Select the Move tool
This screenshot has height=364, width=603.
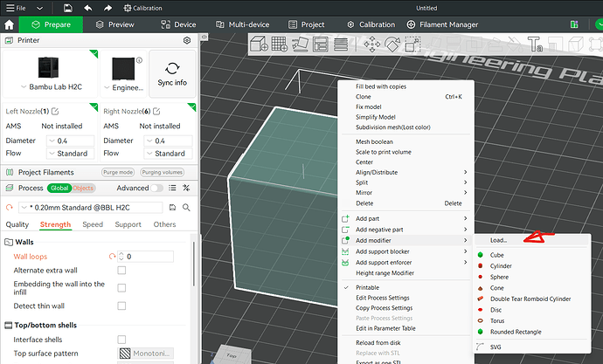(372, 45)
